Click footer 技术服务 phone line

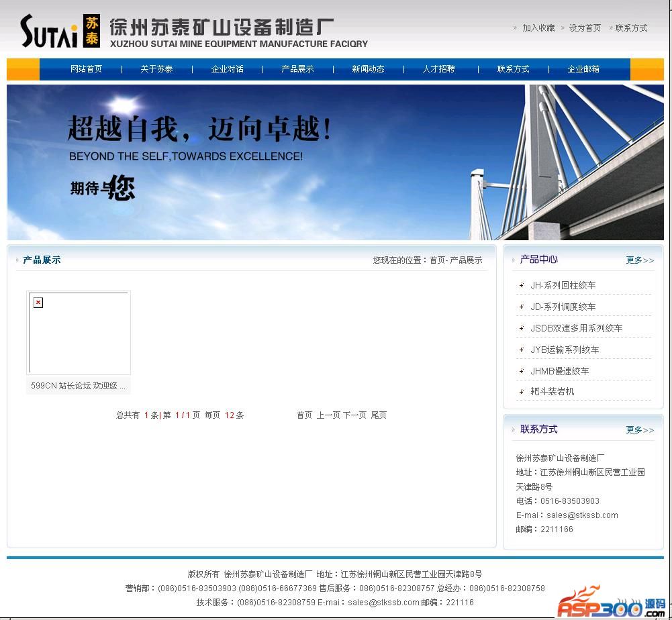pos(256,603)
